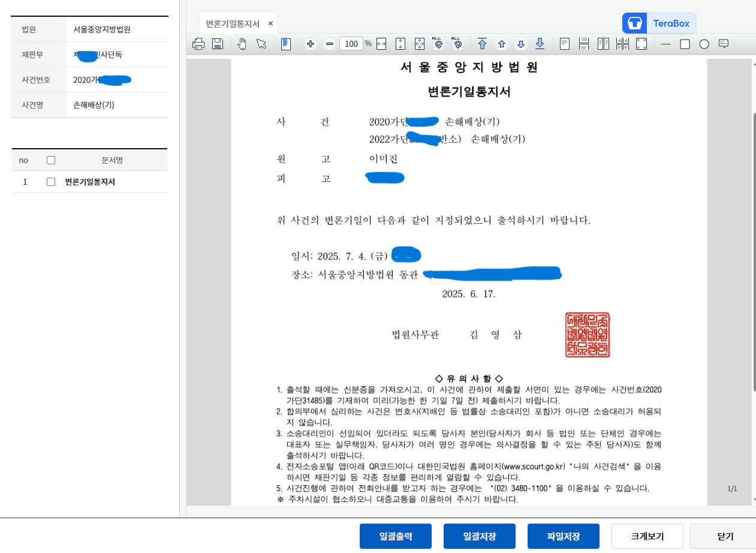Open the Print dialog icon
The width and height of the screenshot is (756, 553).
pyautogui.click(x=198, y=43)
